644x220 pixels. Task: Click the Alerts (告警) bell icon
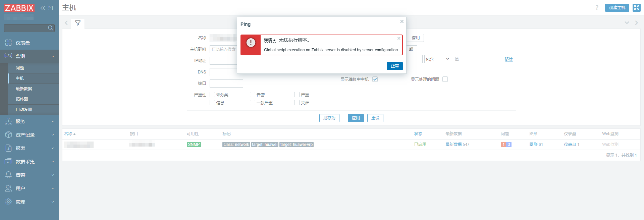coord(8,175)
